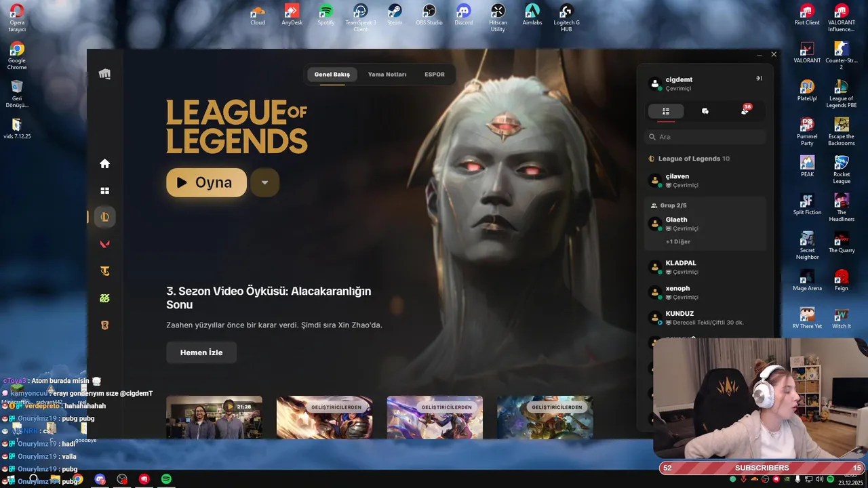Select friend xenoph in the list

click(705, 292)
